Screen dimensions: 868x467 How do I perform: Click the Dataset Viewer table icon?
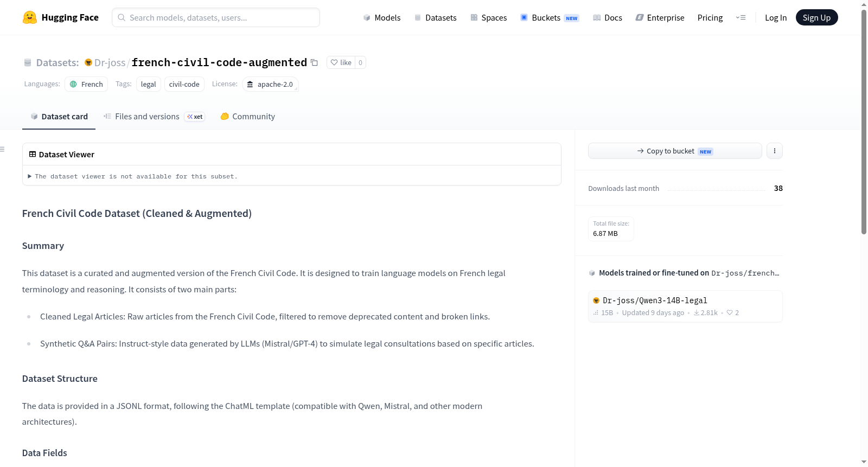(x=33, y=155)
